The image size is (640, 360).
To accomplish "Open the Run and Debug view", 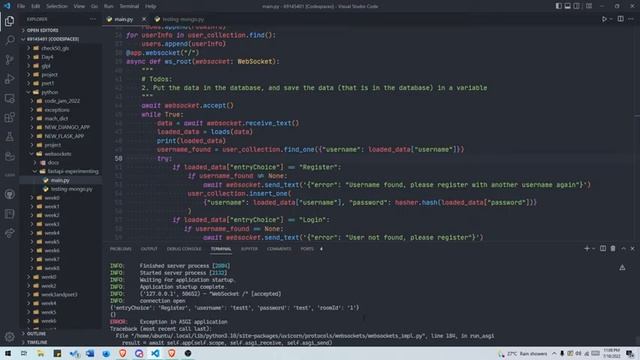I will tap(9, 79).
